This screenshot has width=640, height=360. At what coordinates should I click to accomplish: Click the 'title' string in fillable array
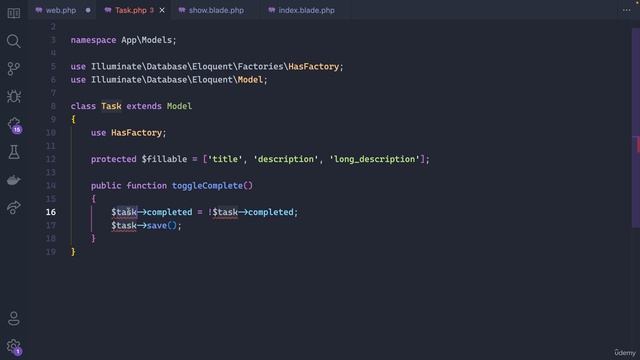(225, 159)
